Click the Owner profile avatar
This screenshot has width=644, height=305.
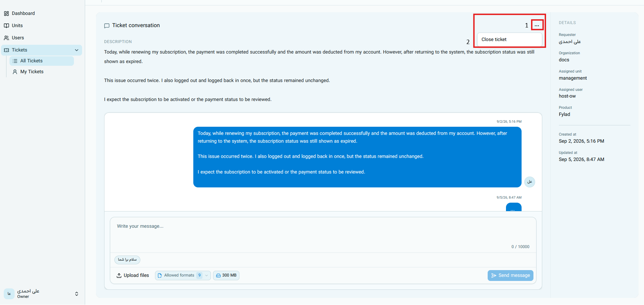click(x=9, y=294)
